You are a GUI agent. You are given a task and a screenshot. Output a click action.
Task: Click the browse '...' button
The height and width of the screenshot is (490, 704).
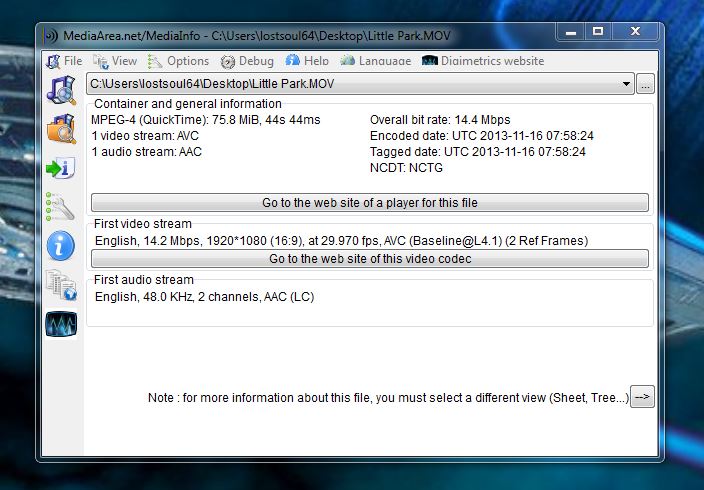pos(645,84)
